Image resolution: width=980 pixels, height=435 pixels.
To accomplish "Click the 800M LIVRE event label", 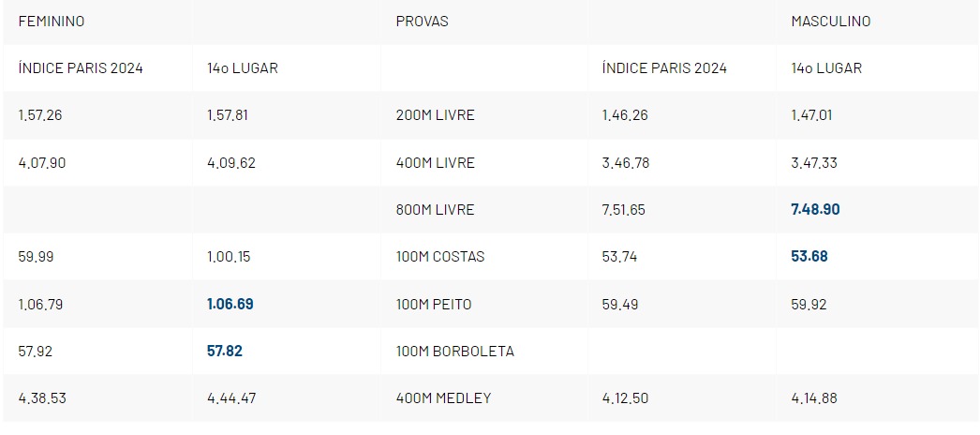I will pos(435,209).
